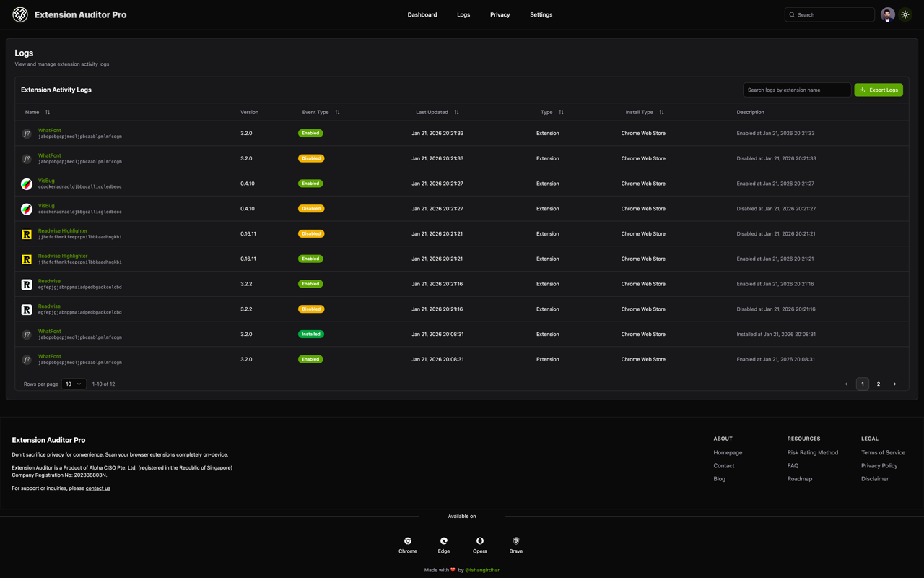Click the Export Logs button
Viewport: 924px width, 578px height.
(x=879, y=90)
